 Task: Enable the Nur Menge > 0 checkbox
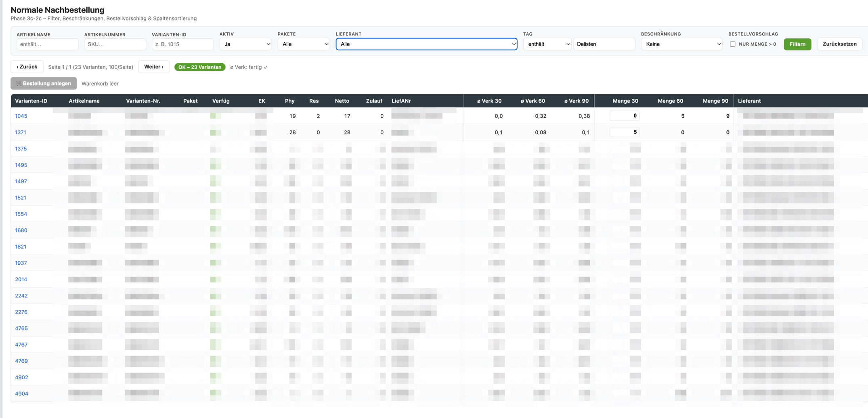click(732, 44)
